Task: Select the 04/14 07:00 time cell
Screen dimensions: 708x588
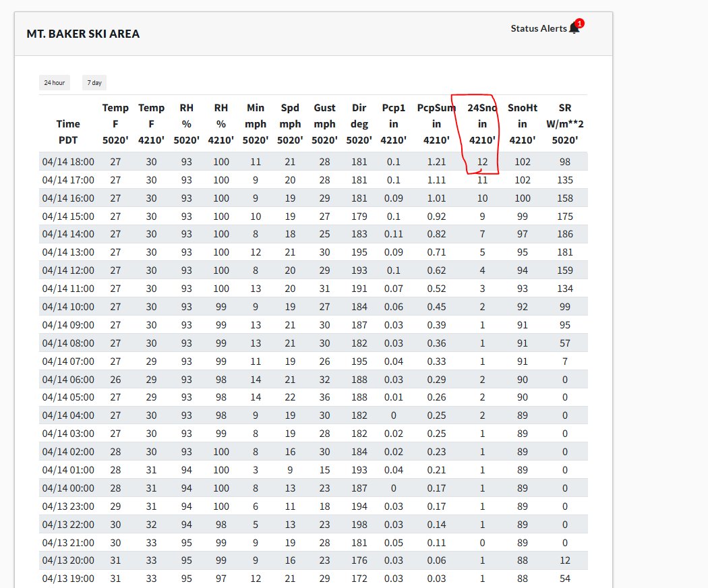Action: (68, 361)
